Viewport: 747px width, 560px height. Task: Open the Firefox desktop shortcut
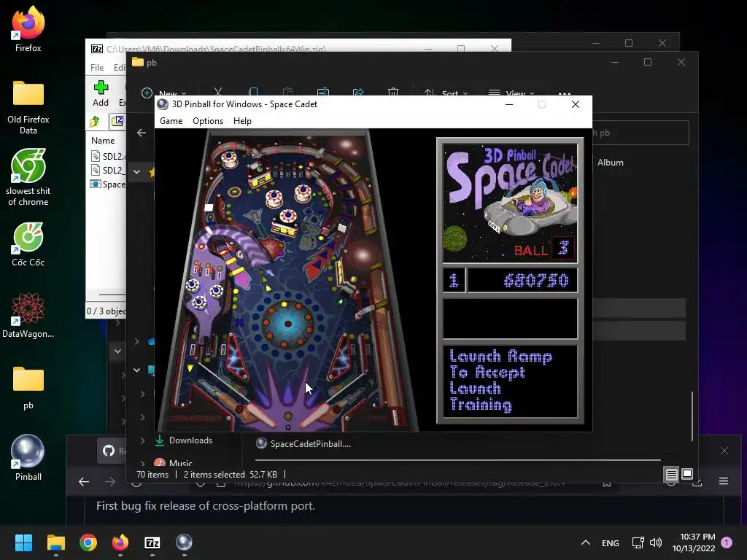click(x=28, y=29)
